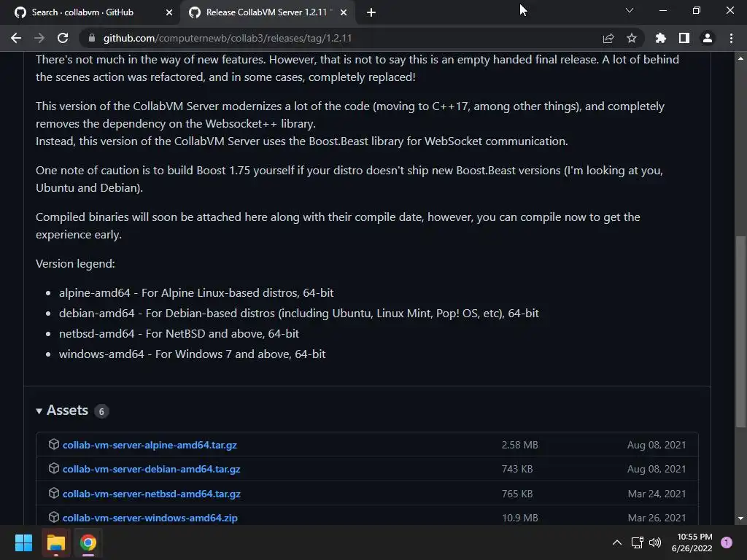The width and height of the screenshot is (747, 560).
Task: Click the package icon beside alpine-amd64 asset
Action: (x=53, y=444)
